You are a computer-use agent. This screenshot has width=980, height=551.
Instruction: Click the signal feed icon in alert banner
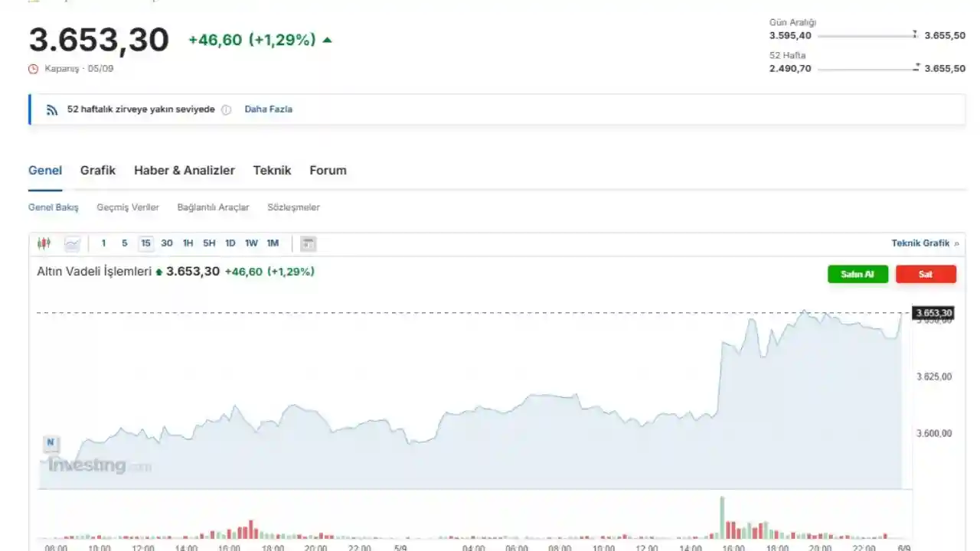click(52, 109)
